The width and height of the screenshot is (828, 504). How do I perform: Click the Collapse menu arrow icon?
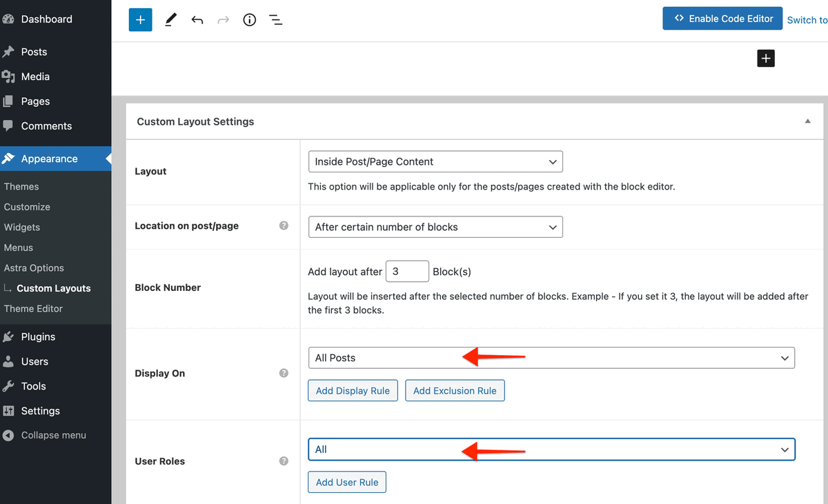click(x=8, y=435)
